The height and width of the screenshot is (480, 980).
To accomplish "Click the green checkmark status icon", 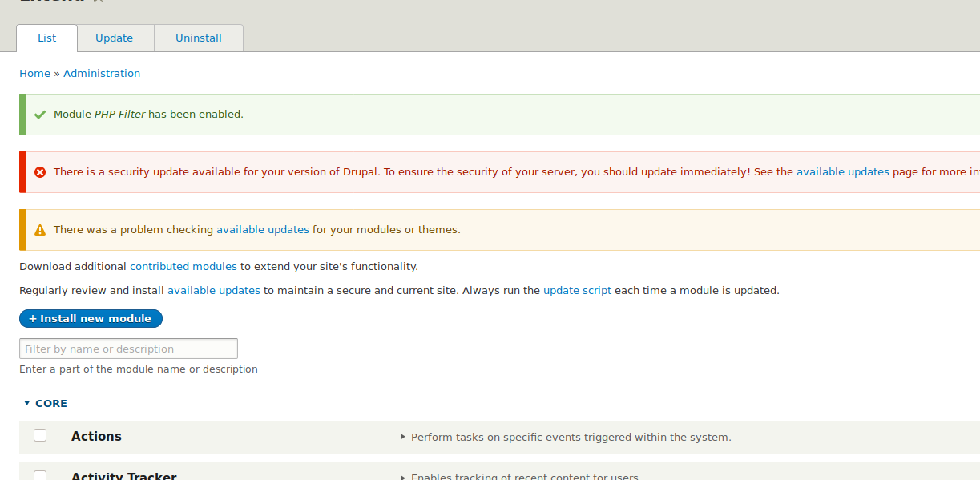I will 40,115.
